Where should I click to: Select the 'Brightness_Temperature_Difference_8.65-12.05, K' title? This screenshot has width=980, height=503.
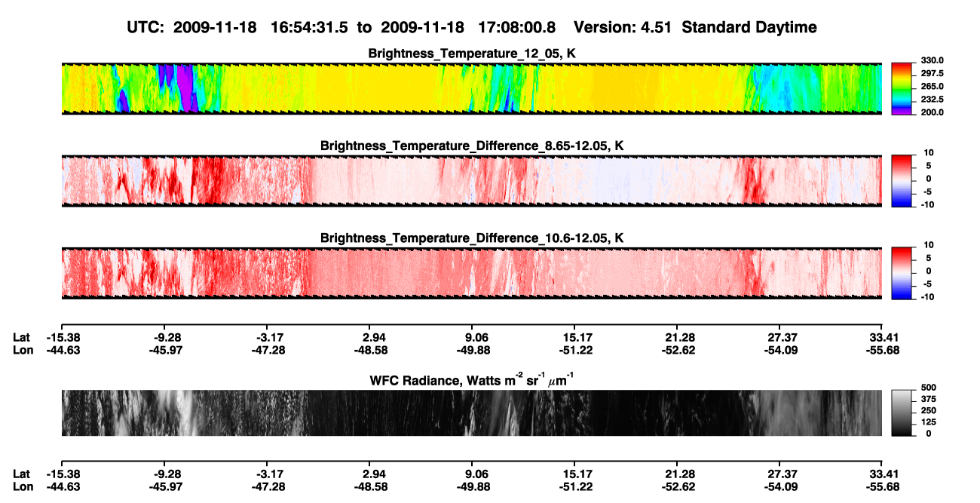(472, 146)
